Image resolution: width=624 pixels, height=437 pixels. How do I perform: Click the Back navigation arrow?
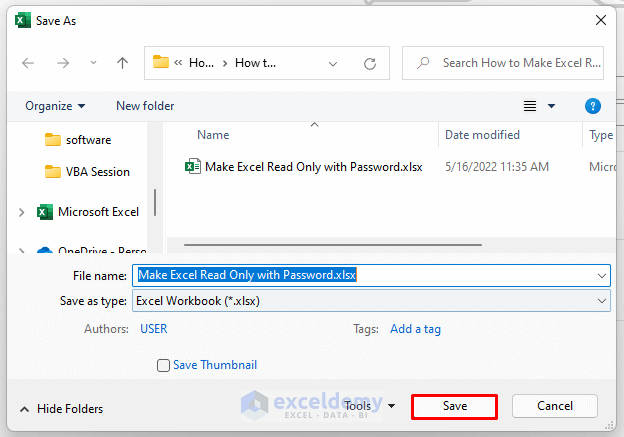(x=28, y=62)
